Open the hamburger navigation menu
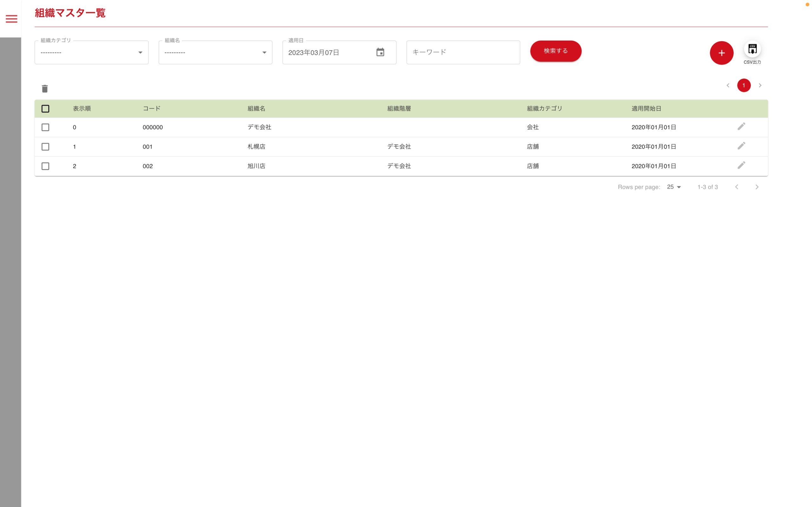812x507 pixels. tap(11, 19)
